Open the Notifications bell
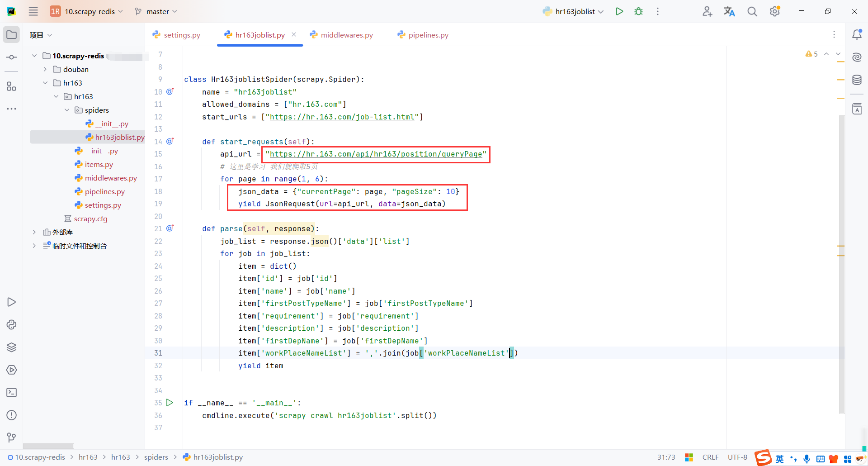 (x=857, y=34)
